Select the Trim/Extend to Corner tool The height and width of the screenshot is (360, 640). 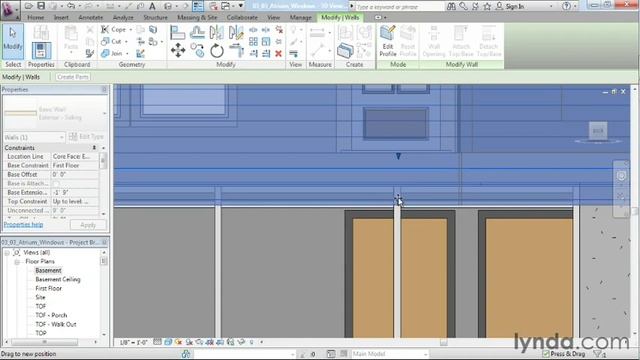click(x=236, y=51)
